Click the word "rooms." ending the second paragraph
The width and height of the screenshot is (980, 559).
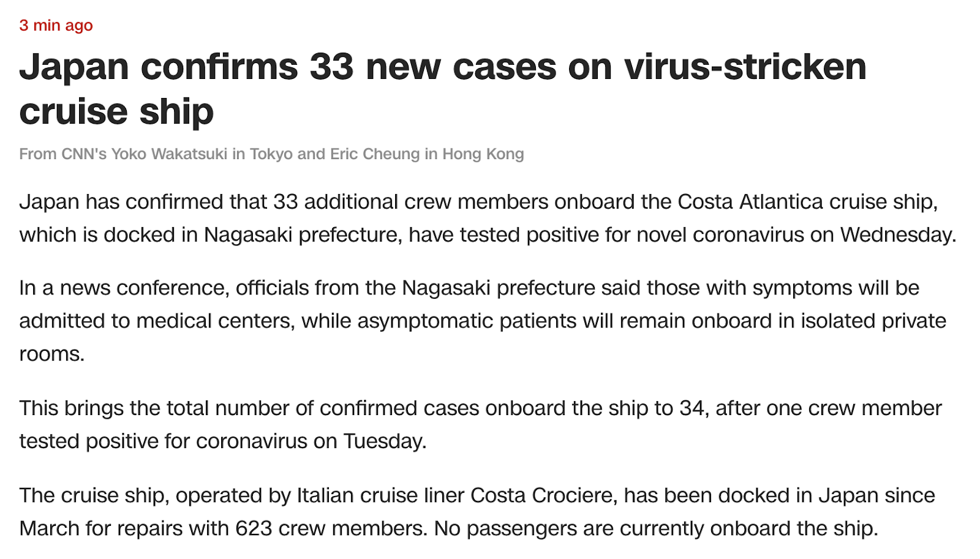pos(51,354)
